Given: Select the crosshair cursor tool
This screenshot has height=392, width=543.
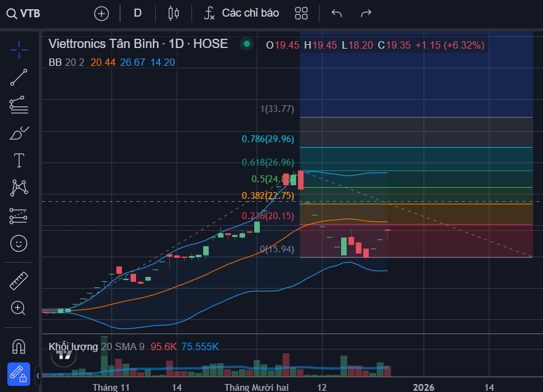Looking at the screenshot, I should (x=19, y=50).
